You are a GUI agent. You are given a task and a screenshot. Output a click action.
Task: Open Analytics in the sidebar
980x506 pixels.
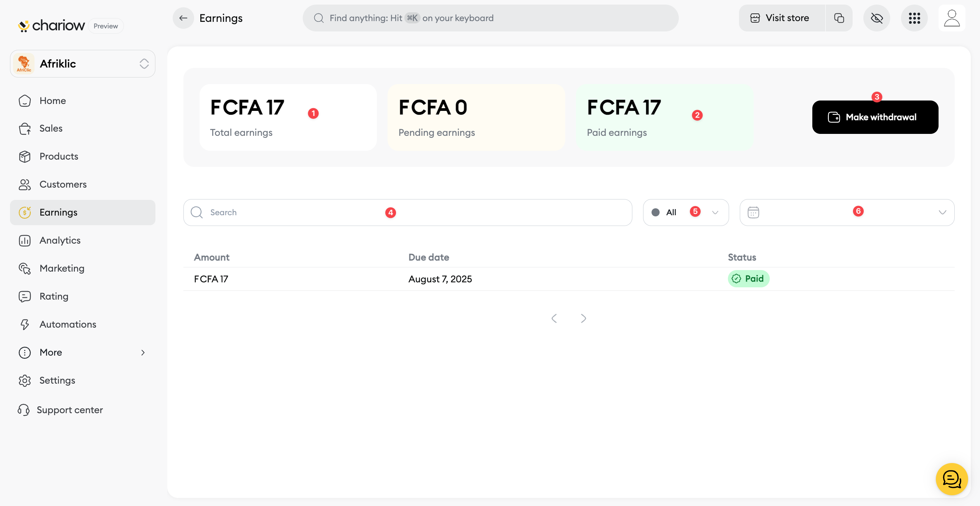coord(60,240)
